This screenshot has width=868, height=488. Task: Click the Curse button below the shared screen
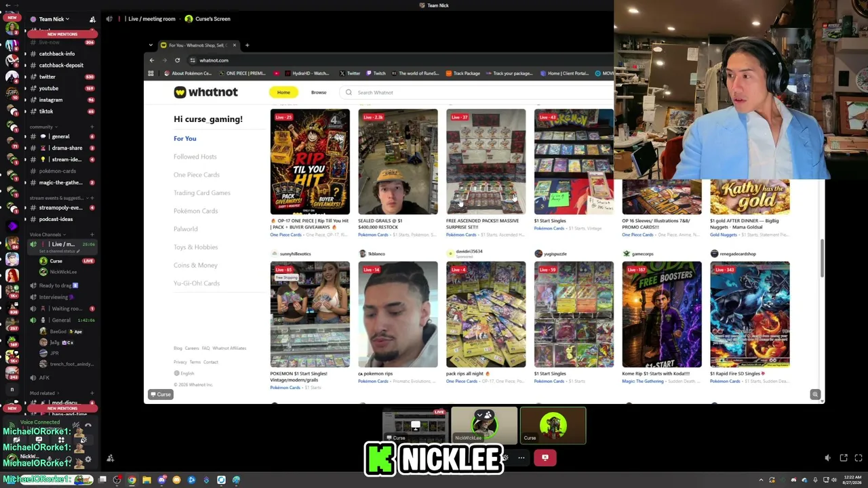161,394
